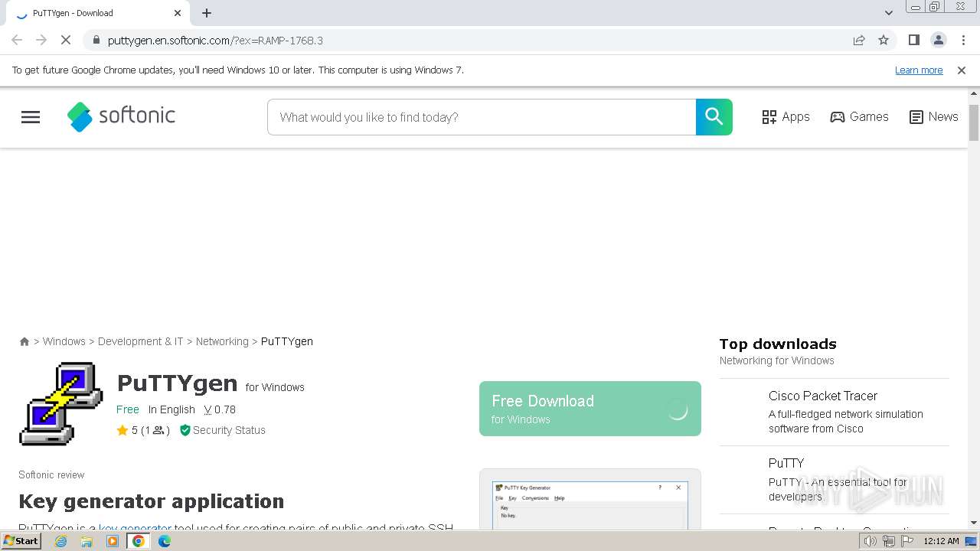Share this page icon
Image resolution: width=980 pixels, height=551 pixels.
point(859,40)
